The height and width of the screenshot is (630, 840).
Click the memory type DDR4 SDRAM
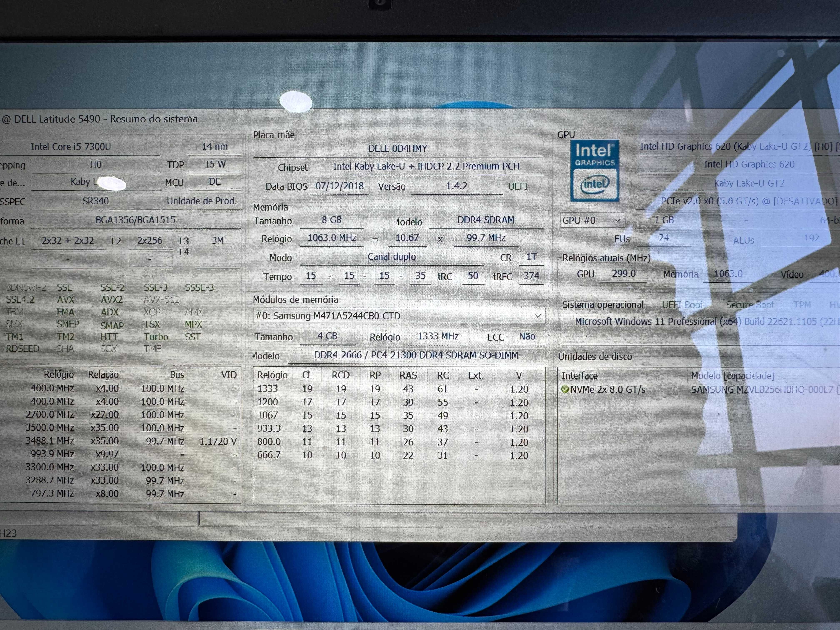tap(486, 220)
